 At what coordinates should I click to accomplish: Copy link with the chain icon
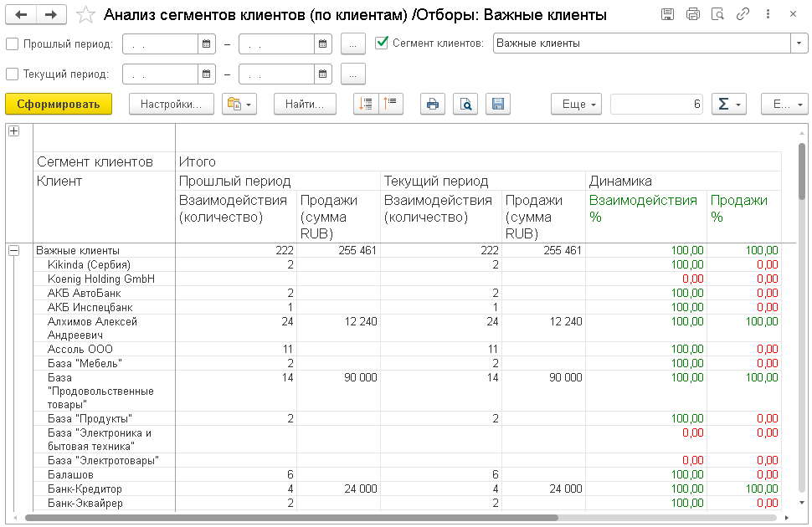743,14
